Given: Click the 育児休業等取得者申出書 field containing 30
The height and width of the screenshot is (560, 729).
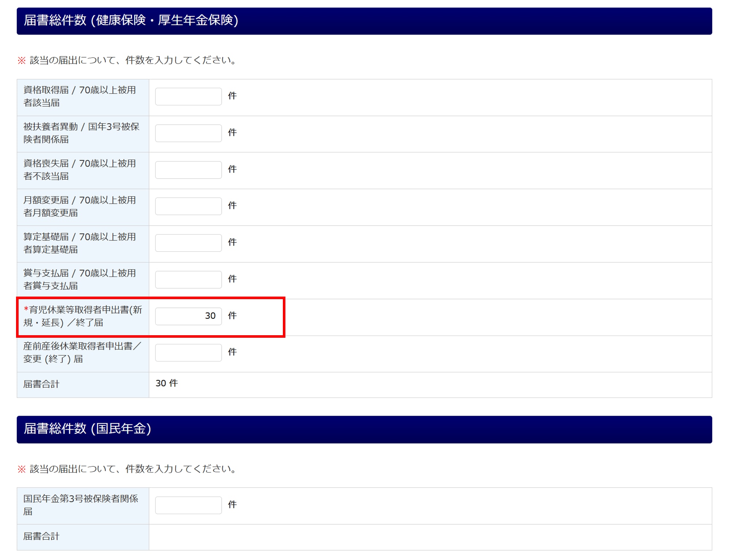Looking at the screenshot, I should (188, 316).
